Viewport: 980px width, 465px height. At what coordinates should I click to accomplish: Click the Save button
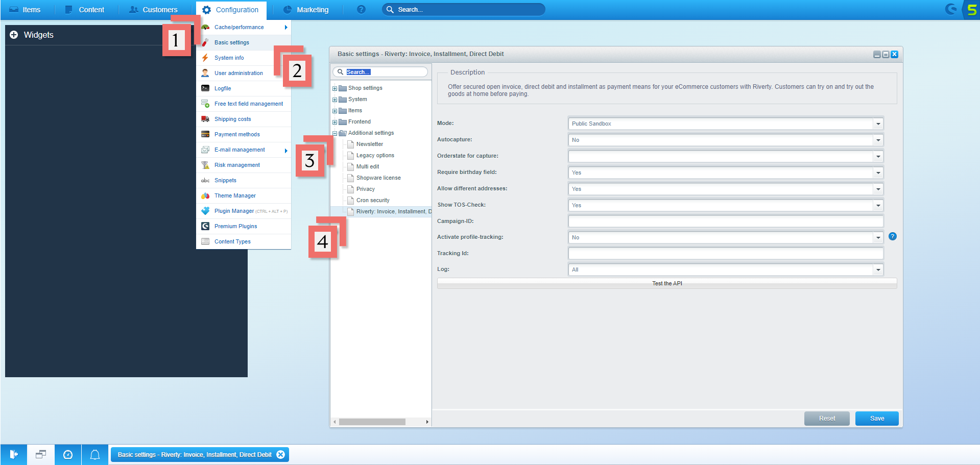(x=876, y=419)
